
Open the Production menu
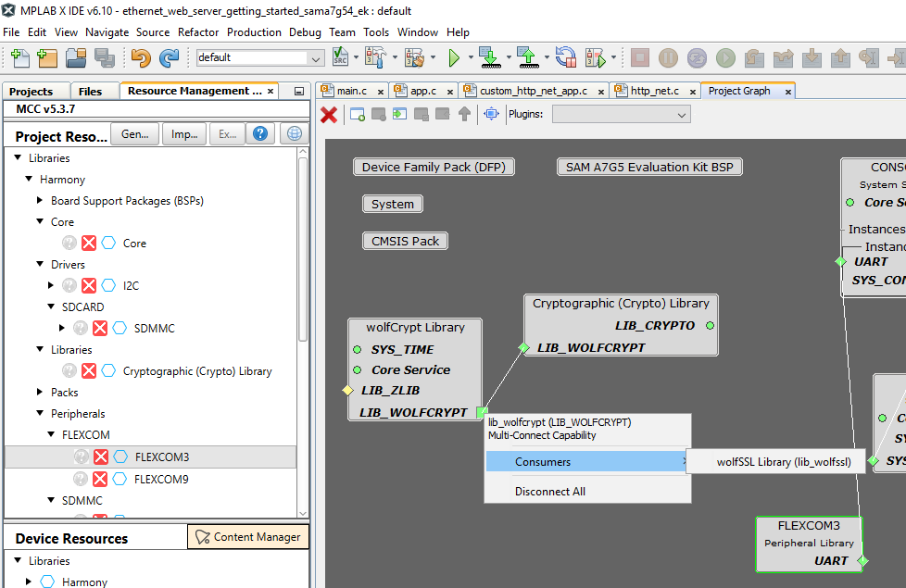254,32
